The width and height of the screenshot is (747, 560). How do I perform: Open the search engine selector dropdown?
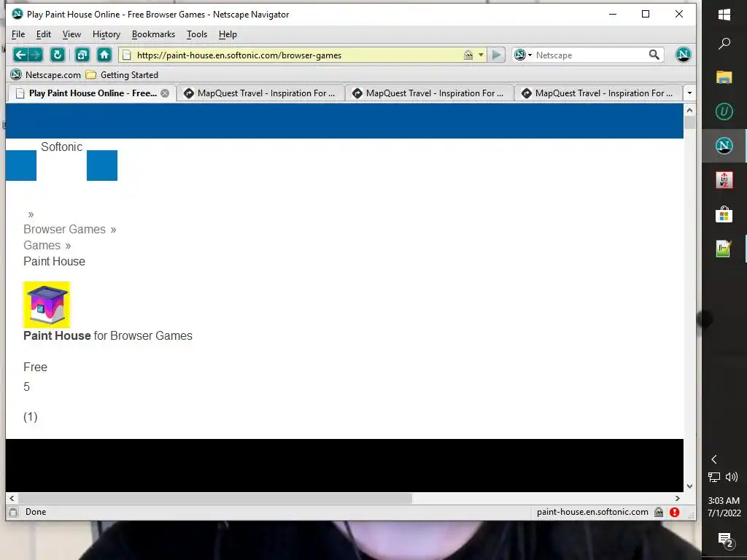coord(522,55)
